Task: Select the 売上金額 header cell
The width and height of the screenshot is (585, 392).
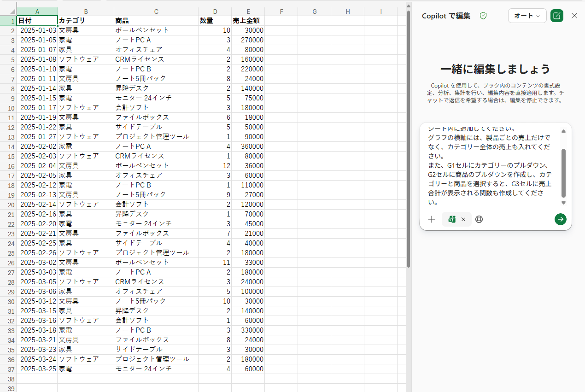Action: tap(248, 21)
